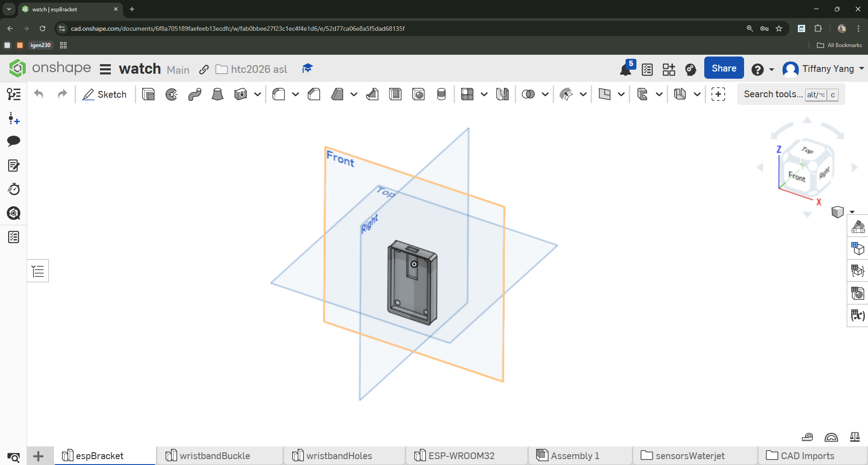Select the Mirror tool icon
Screen dimensions: 868x465
point(502,94)
